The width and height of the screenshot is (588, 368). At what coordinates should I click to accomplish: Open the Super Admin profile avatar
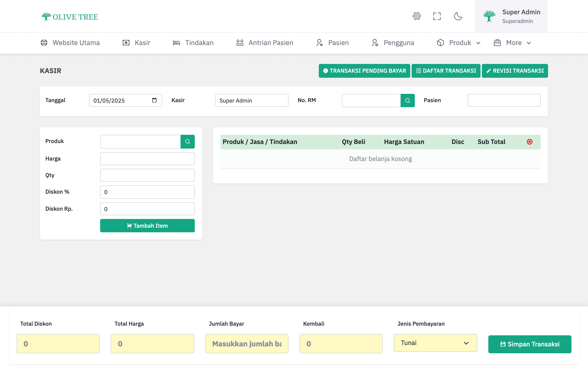point(489,16)
